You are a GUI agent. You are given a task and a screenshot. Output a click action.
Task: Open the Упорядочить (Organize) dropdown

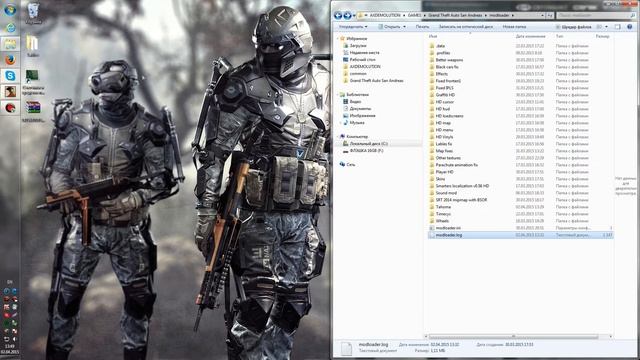point(353,27)
